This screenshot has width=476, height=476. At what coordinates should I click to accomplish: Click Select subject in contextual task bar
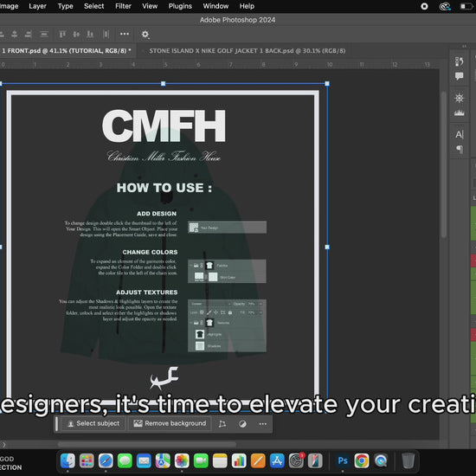(x=93, y=423)
